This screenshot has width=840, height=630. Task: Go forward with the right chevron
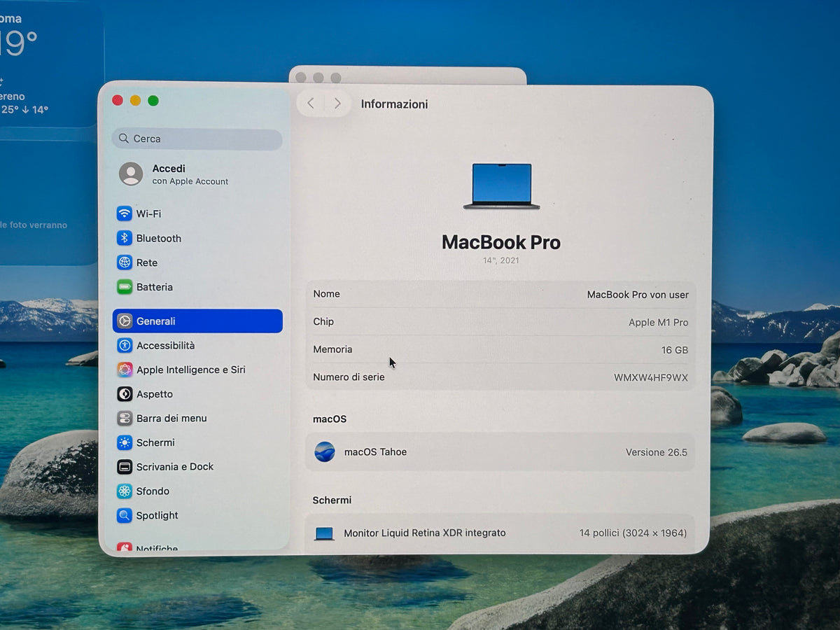(337, 104)
